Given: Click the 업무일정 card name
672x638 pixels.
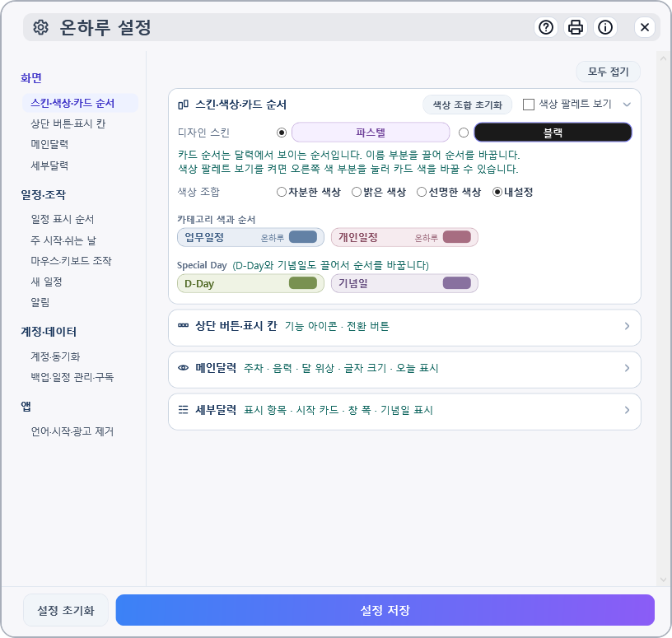Looking at the screenshot, I should [204, 237].
